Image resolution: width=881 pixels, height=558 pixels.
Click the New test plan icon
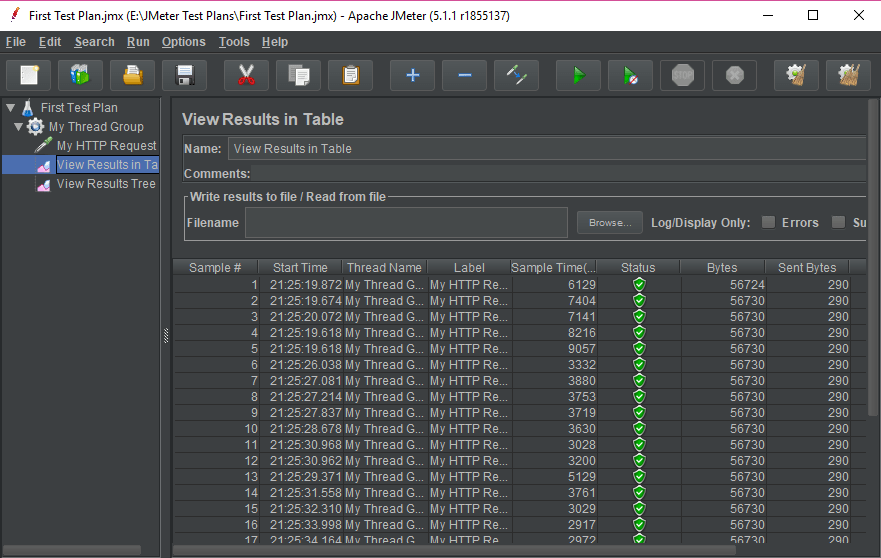point(29,75)
